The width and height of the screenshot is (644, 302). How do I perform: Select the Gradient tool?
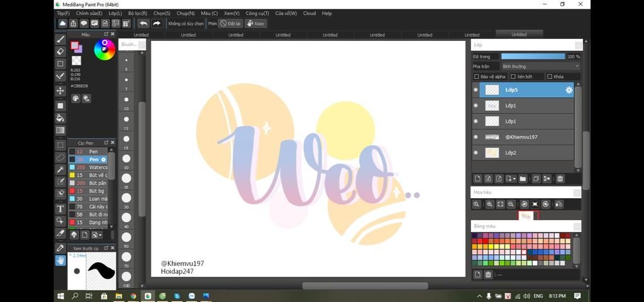[60, 130]
